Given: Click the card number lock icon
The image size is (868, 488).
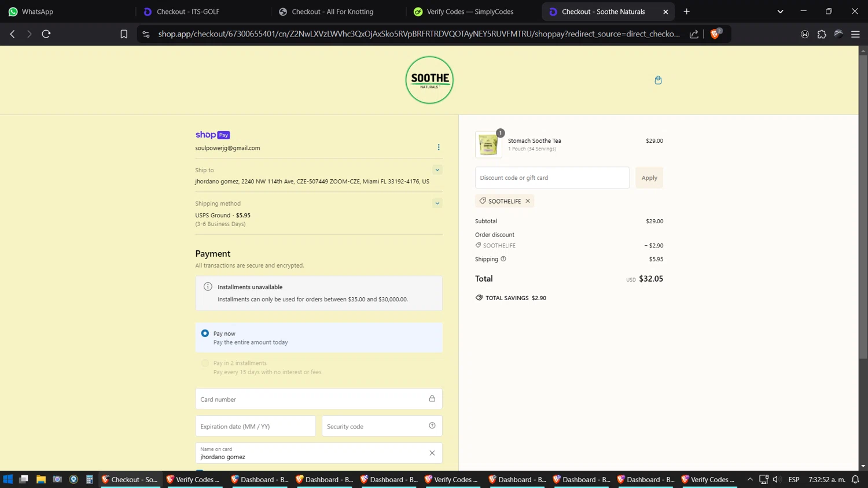Looking at the screenshot, I should coord(432,398).
